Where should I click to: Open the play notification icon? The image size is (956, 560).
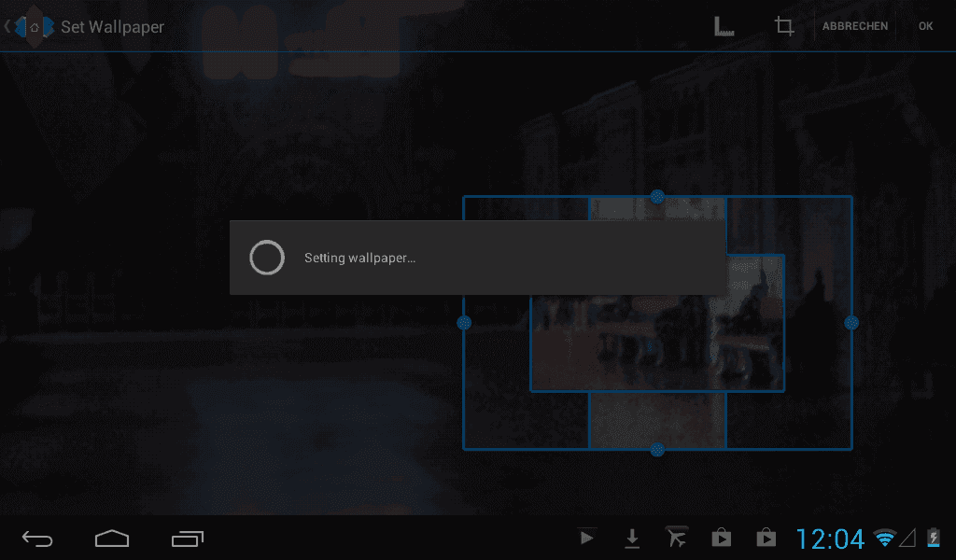tap(586, 537)
